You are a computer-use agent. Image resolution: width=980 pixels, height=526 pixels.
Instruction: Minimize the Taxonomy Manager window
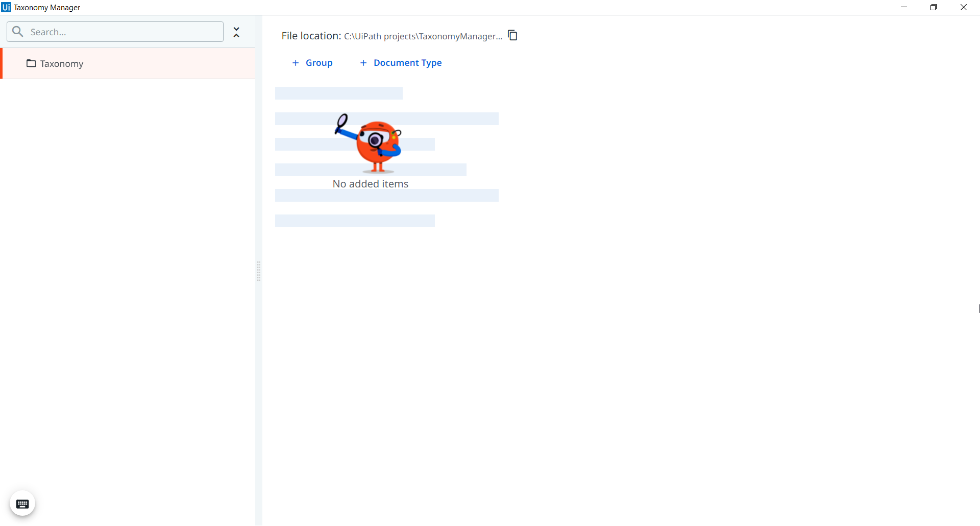click(x=904, y=7)
